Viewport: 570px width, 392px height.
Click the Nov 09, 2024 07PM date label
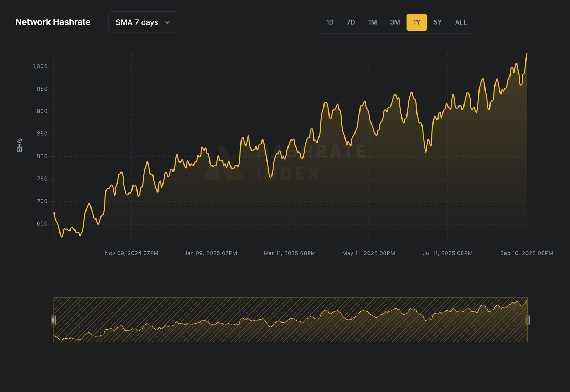point(131,253)
